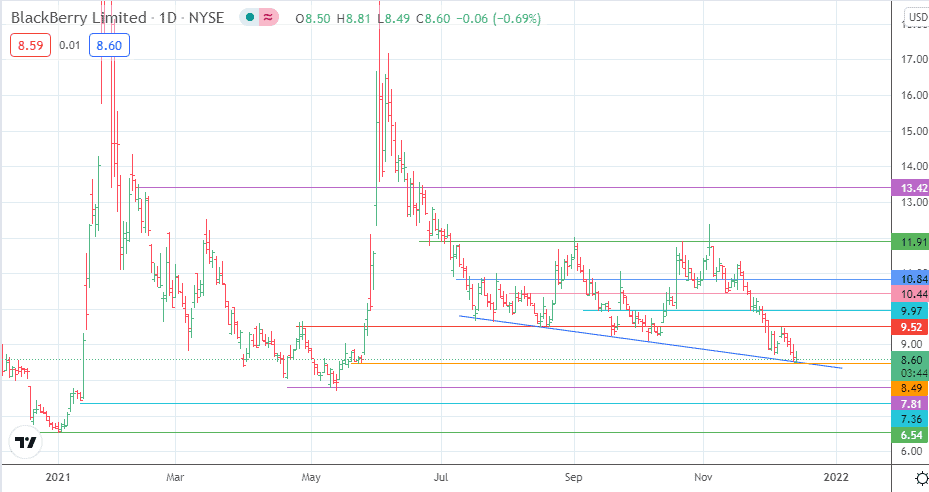The image size is (929, 492).
Task: Click the C8.60 close value
Action: (x=433, y=19)
